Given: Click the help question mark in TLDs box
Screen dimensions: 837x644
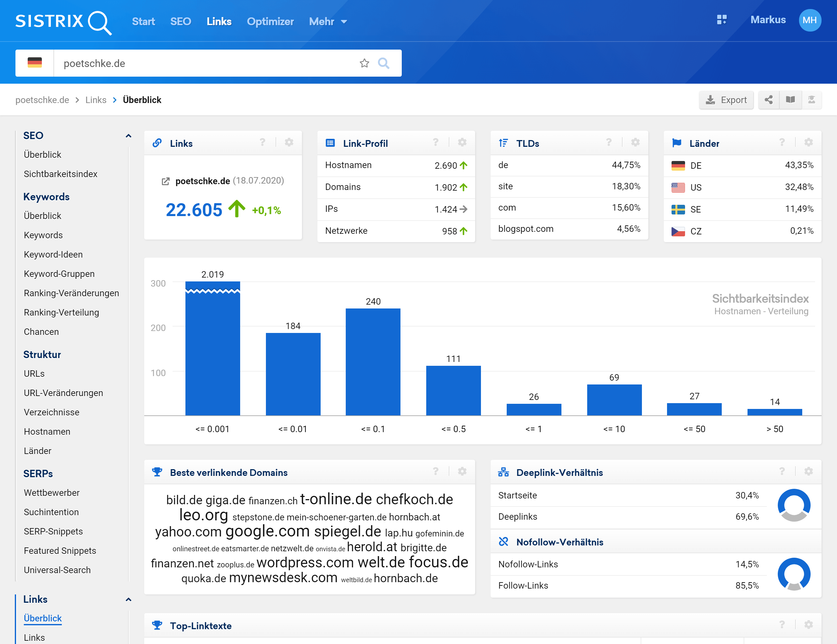Looking at the screenshot, I should (x=608, y=143).
